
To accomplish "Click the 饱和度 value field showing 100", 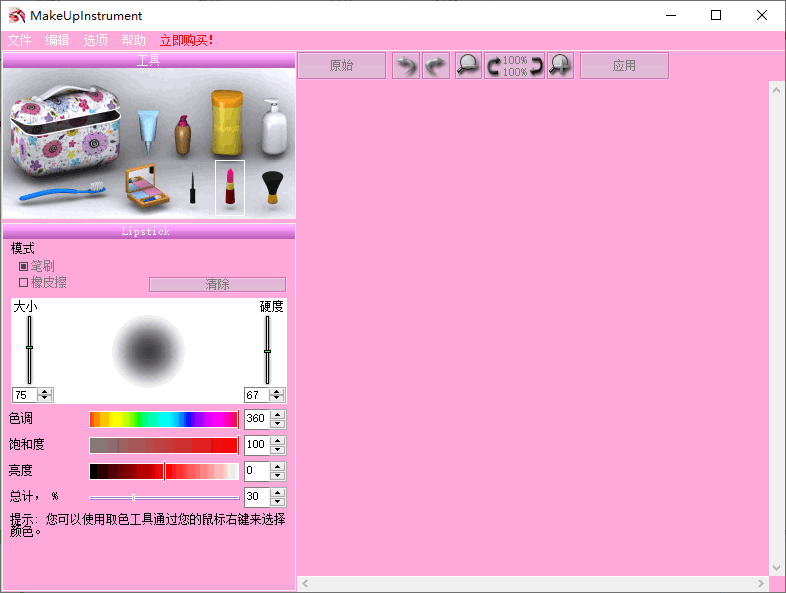I will [x=257, y=445].
